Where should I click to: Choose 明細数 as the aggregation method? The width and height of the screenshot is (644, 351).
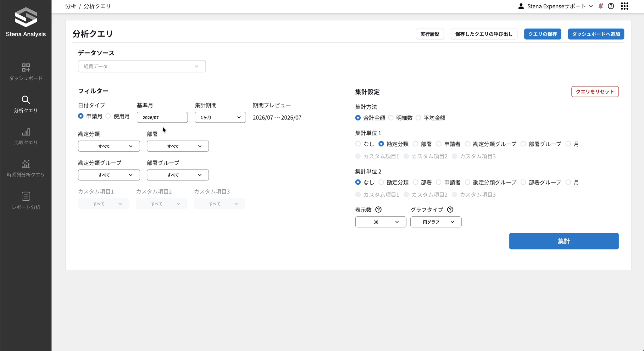(x=391, y=118)
